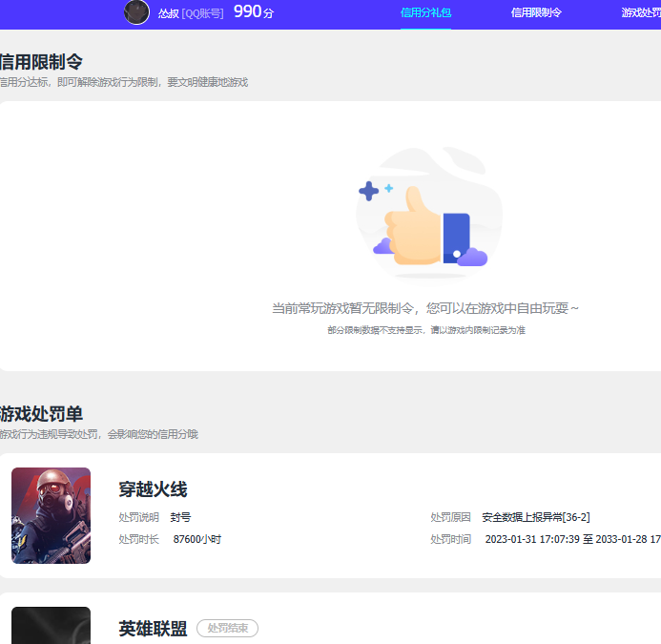Switch to the 信用限制令 tab
661x644 pixels.
(x=536, y=12)
